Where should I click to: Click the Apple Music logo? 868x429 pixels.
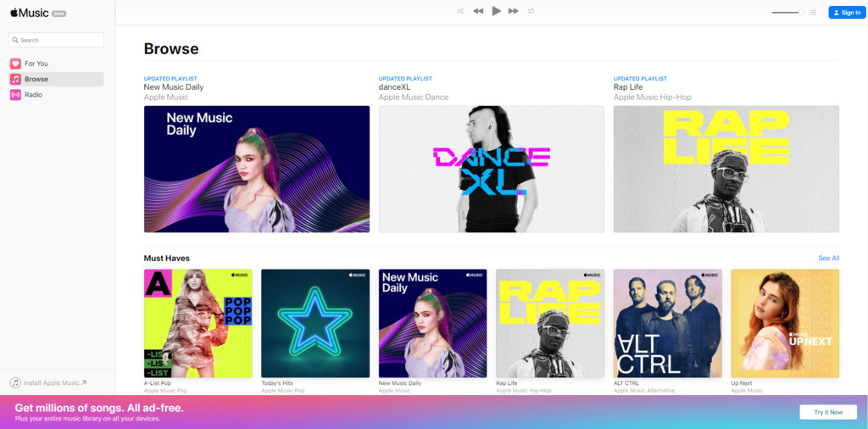coord(30,13)
